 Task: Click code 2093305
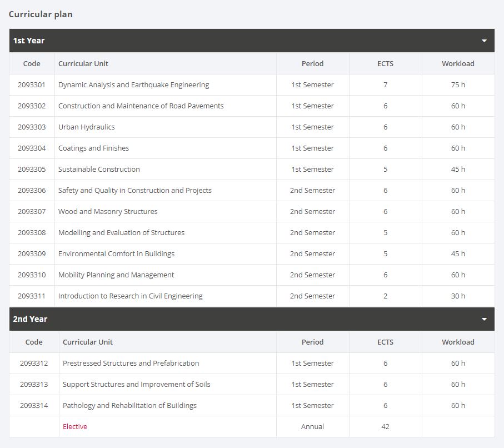[32, 169]
